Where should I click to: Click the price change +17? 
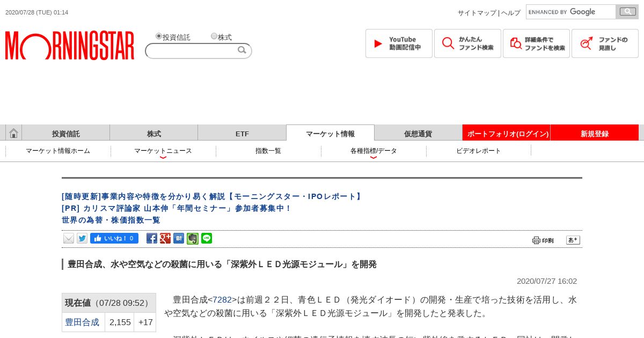[x=145, y=322]
